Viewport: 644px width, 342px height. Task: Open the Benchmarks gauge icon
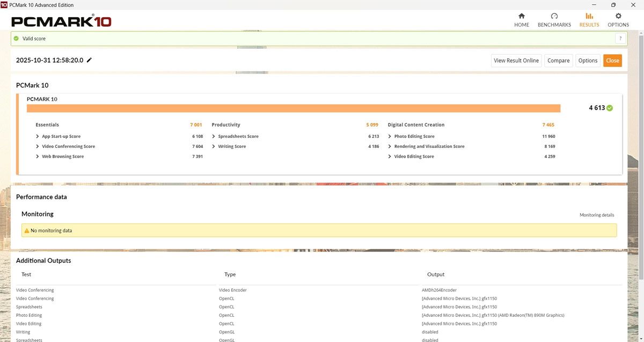point(554,16)
